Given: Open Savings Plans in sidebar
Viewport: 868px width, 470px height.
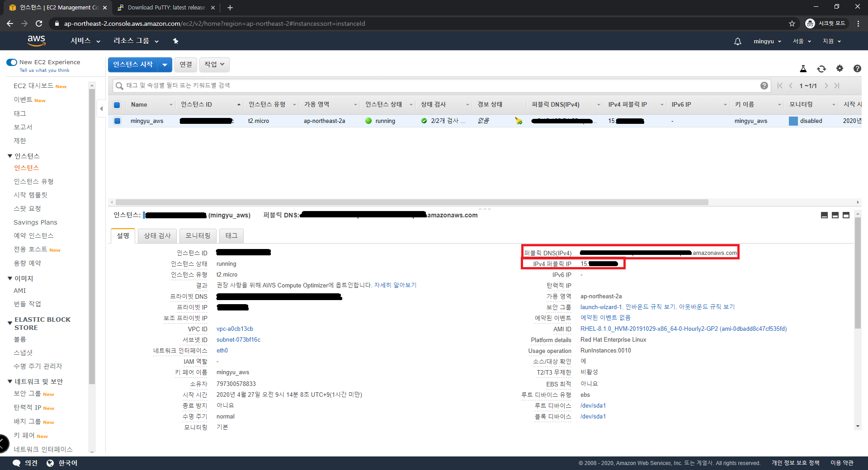Looking at the screenshot, I should point(35,222).
